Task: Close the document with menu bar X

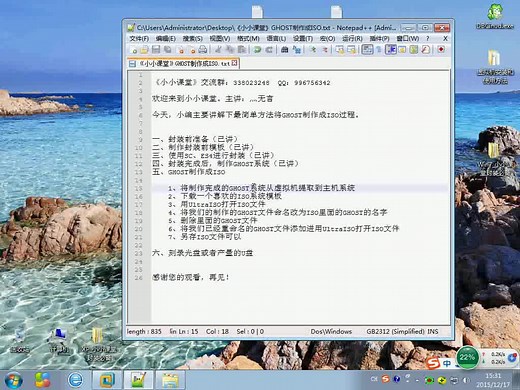Action: [x=445, y=39]
